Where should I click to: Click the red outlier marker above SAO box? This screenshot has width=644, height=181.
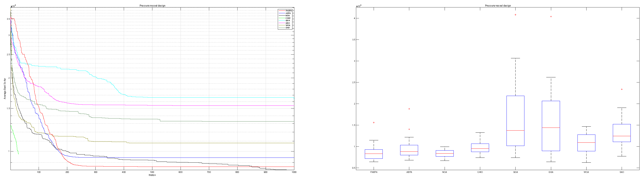622,89
